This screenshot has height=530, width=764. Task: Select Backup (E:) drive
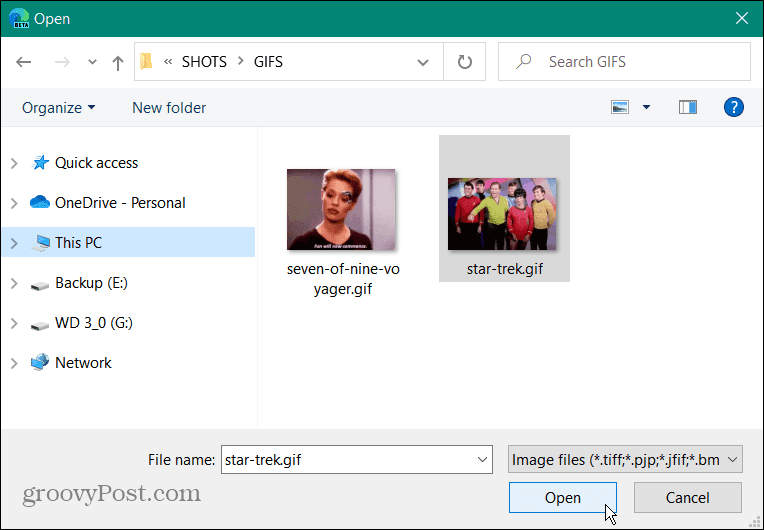[x=92, y=283]
